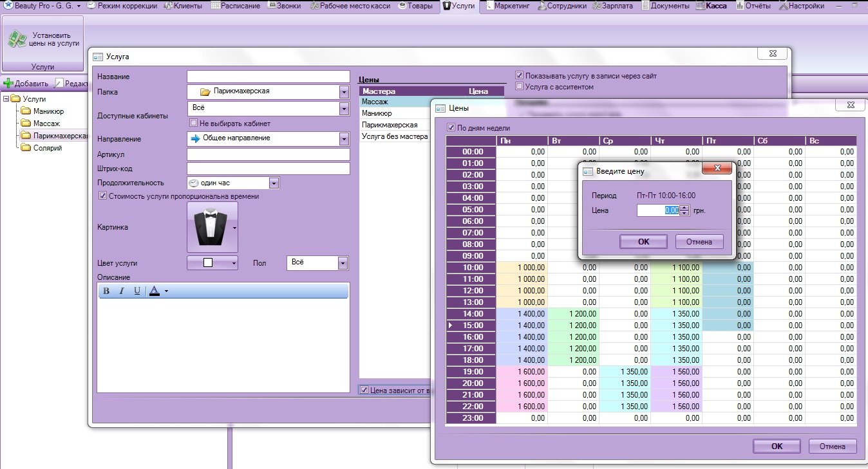Open the Папка dropdown
868x469 pixels.
click(343, 92)
